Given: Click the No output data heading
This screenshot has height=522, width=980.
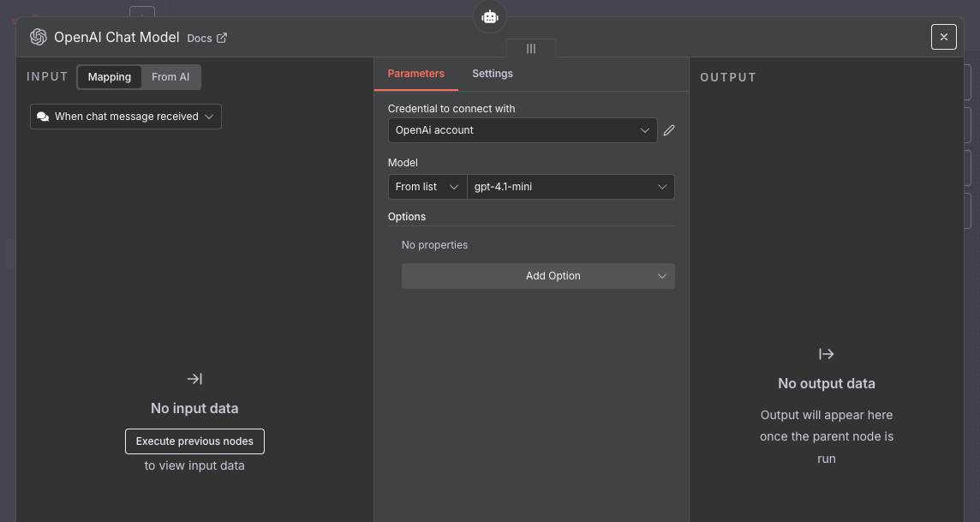Looking at the screenshot, I should [827, 383].
